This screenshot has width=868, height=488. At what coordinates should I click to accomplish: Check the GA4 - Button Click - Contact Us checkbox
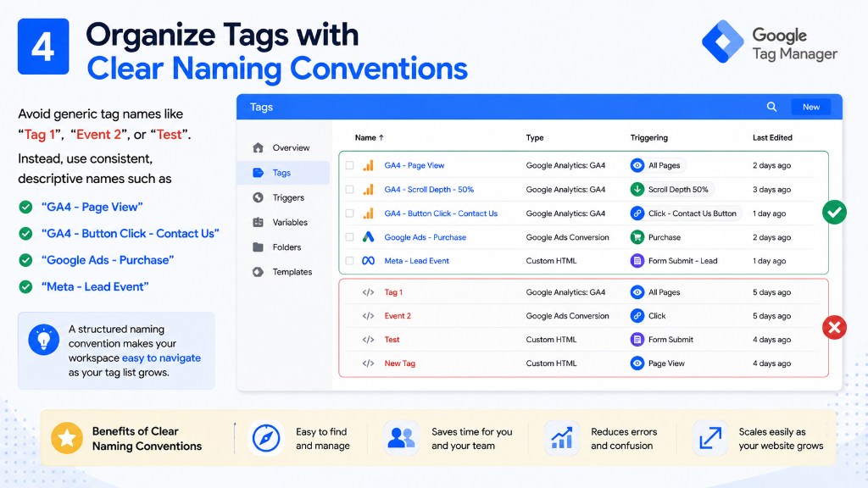tap(349, 213)
